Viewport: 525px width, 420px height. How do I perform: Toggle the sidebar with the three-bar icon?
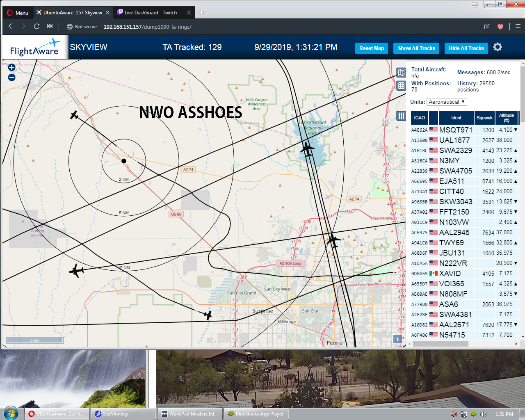[401, 116]
